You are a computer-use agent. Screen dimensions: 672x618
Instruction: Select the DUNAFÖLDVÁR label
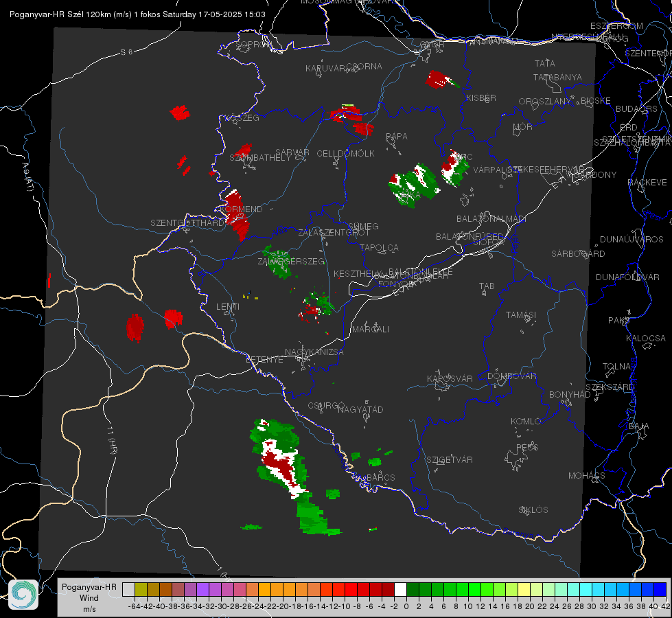(x=627, y=277)
